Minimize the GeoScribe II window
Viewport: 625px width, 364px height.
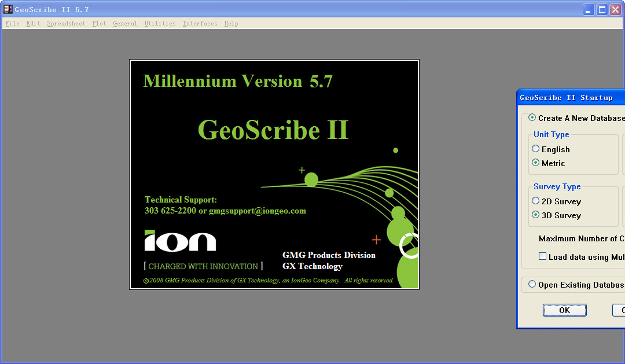click(589, 9)
